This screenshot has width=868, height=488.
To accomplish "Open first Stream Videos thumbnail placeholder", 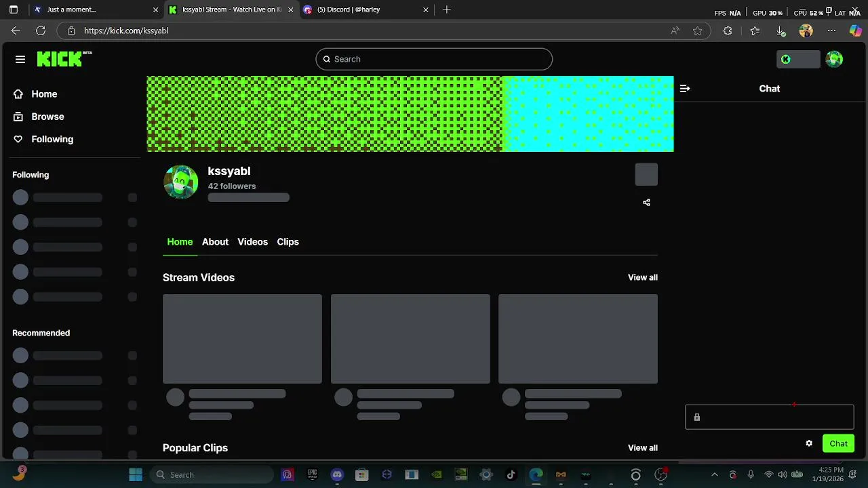I will pos(242,339).
